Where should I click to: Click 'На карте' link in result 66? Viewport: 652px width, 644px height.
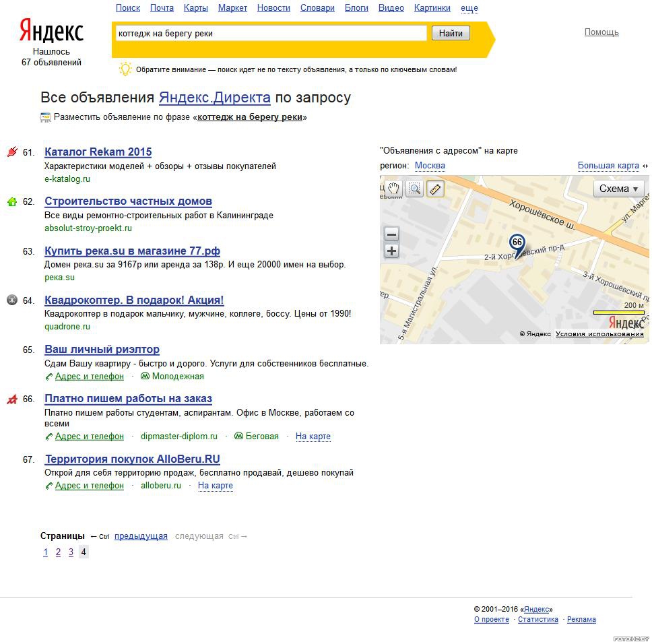click(313, 436)
